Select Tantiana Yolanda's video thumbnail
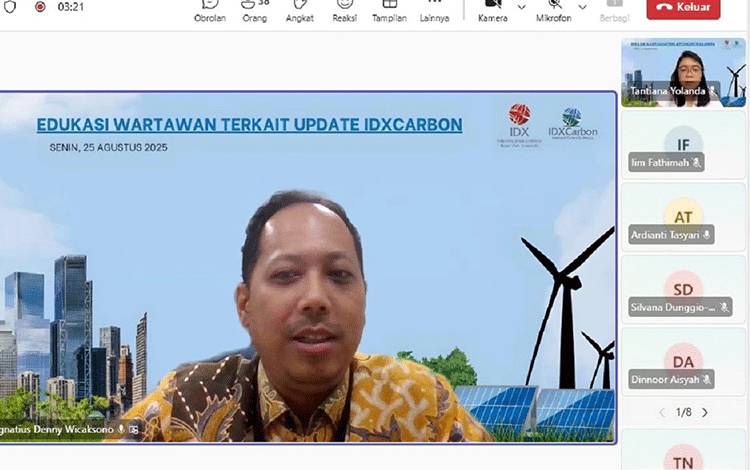750x470 pixels. pyautogui.click(x=683, y=73)
